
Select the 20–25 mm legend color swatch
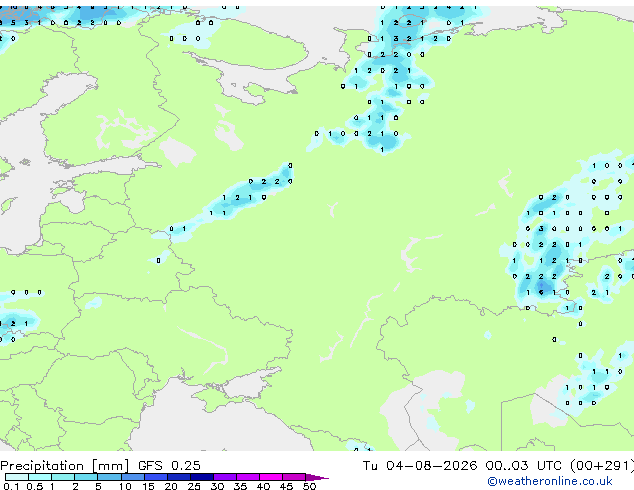click(178, 477)
